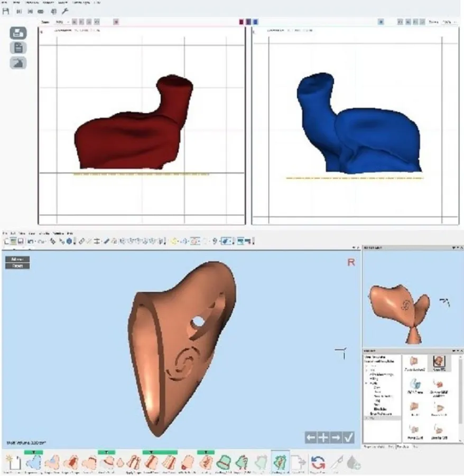The height and width of the screenshot is (476, 464).
Task: Pick the dark red color swatch in the top toolbar
Action: pyautogui.click(x=242, y=22)
